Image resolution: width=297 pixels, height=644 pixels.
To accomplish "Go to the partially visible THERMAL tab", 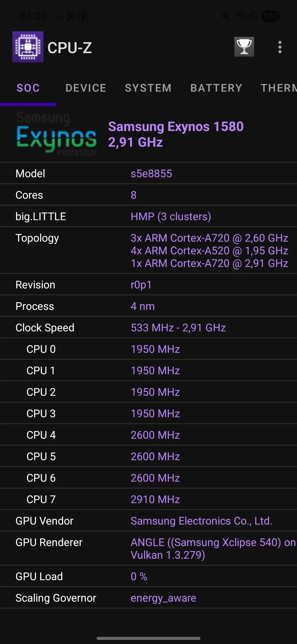I will [x=278, y=88].
